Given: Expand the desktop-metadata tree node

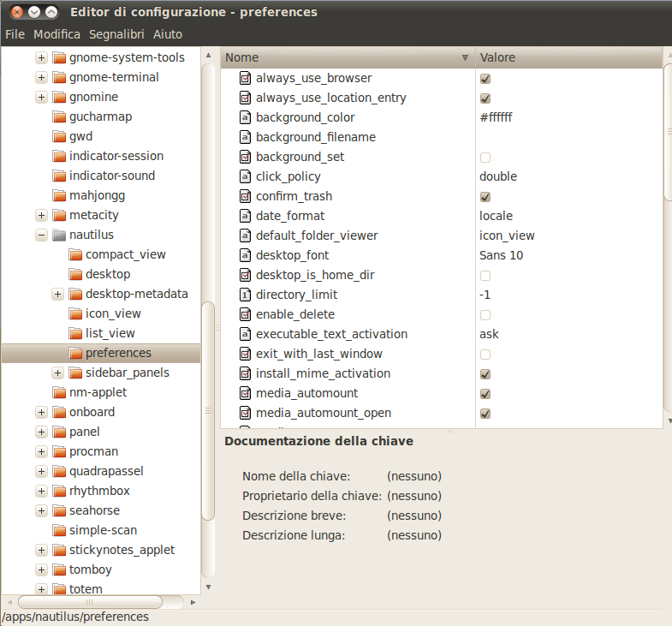Looking at the screenshot, I should point(57,294).
